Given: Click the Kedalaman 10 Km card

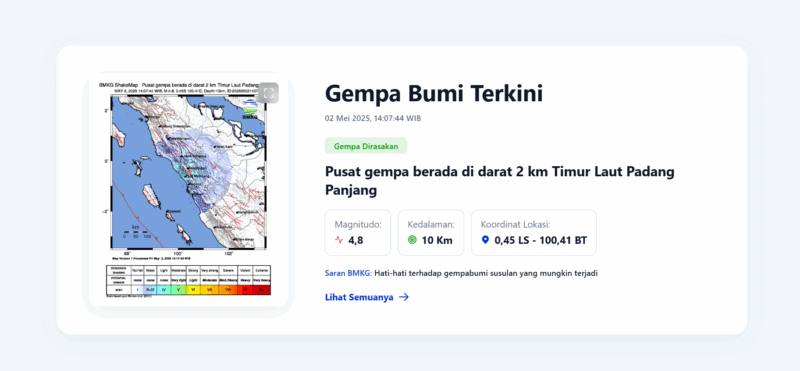Looking at the screenshot, I should click(431, 232).
